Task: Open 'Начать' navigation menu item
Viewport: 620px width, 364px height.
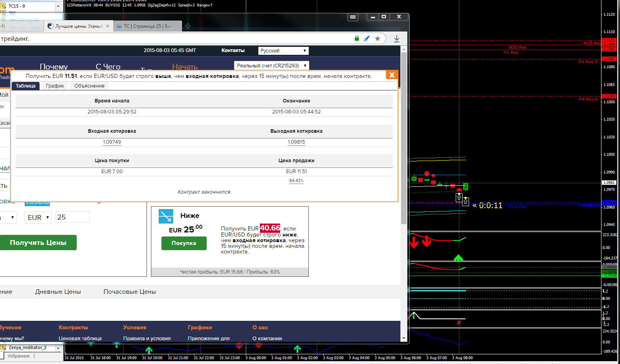Action: tap(185, 67)
